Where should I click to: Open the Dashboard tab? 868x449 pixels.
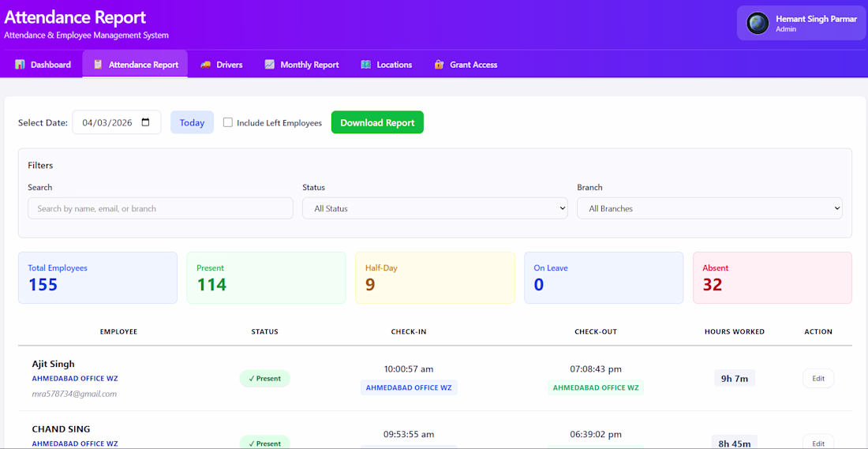point(43,65)
